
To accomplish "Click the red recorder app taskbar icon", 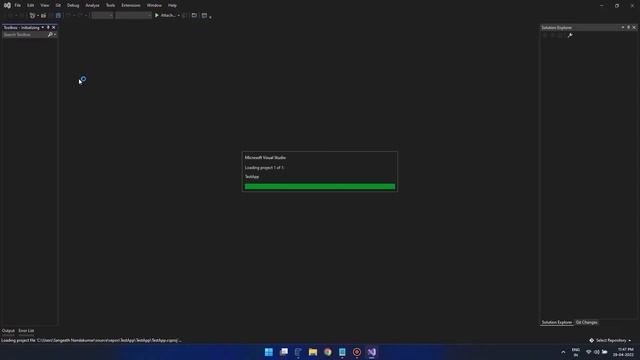I will (357, 352).
